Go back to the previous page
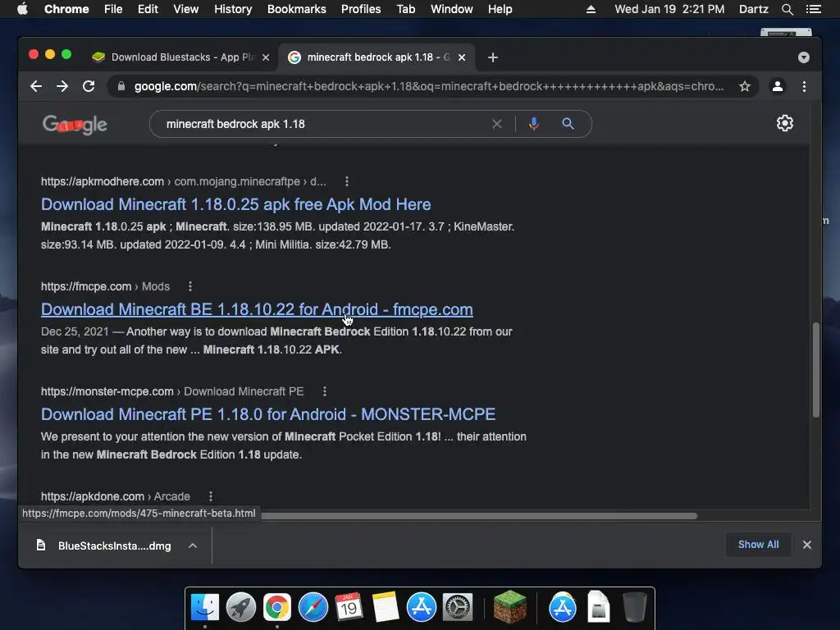 tap(36, 86)
